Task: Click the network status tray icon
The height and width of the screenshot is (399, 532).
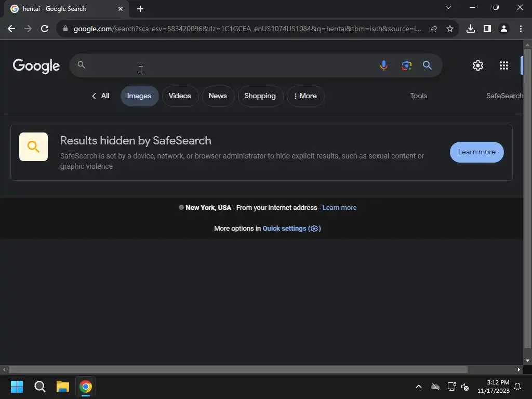Action: tap(451, 387)
